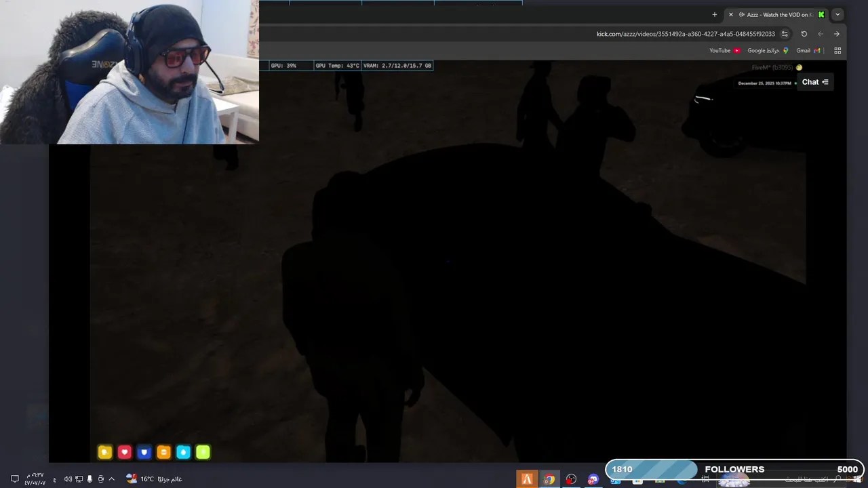This screenshot has height=488, width=868.
Task: Open Discord from the taskbar
Action: pyautogui.click(x=593, y=479)
